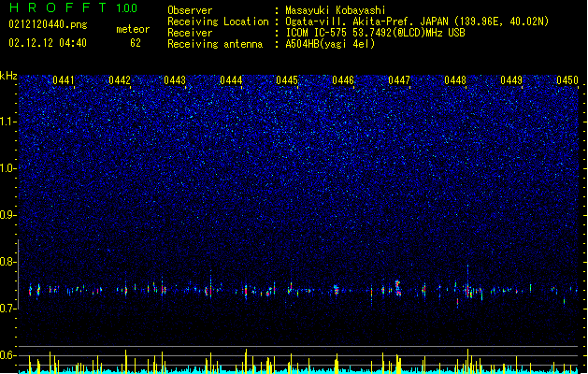Viewport: 588px width, 374px height.
Task: Click the meteor label
Action: [133, 29]
